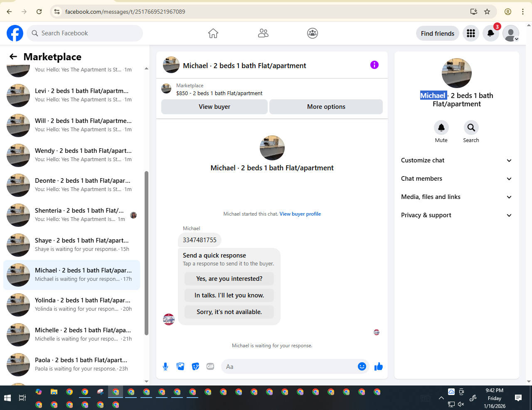Reload the browser page
This screenshot has height=410, width=532.
point(39,12)
